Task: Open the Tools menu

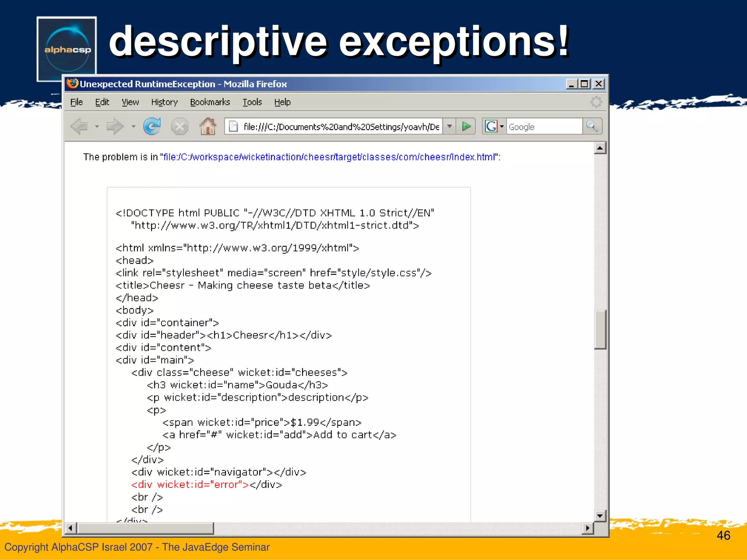Action: [252, 102]
